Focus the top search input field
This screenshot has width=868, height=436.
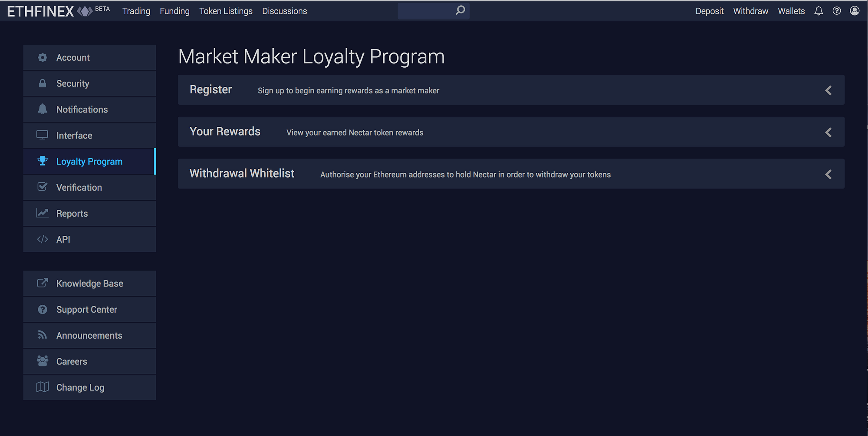pyautogui.click(x=433, y=11)
